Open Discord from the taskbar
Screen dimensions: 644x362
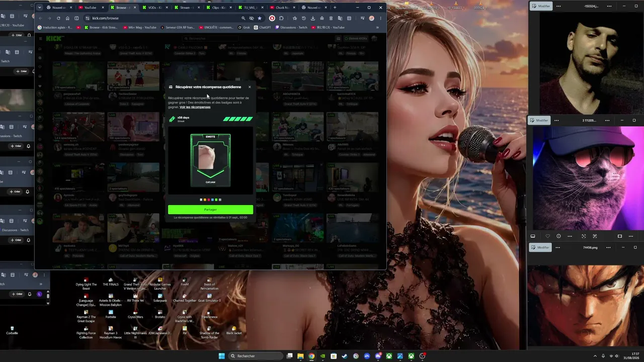point(378,356)
